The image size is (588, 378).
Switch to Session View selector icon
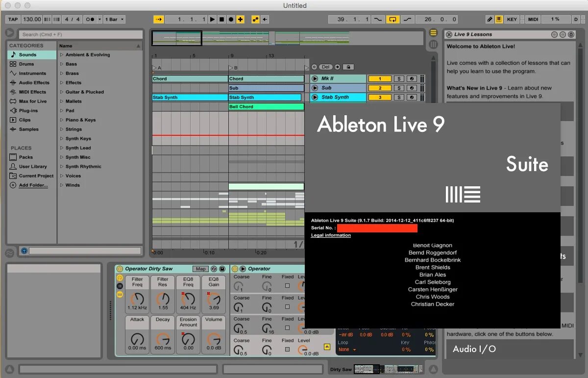[x=433, y=44]
